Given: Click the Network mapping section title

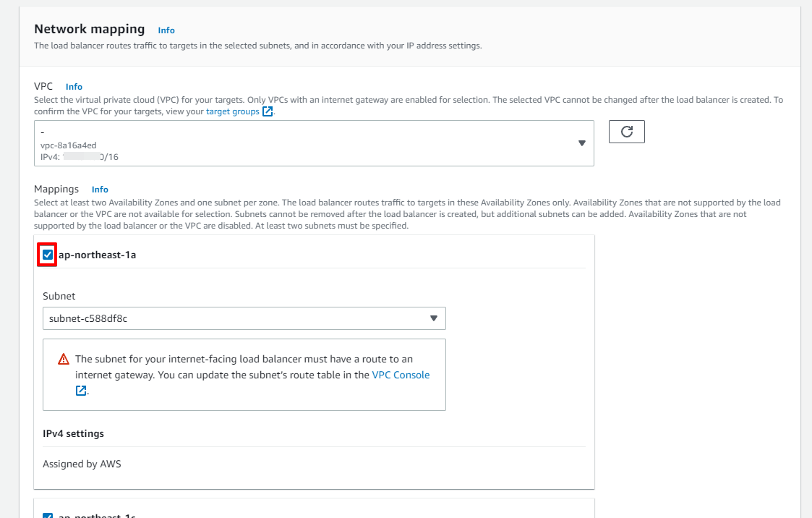Looking at the screenshot, I should pos(90,29).
